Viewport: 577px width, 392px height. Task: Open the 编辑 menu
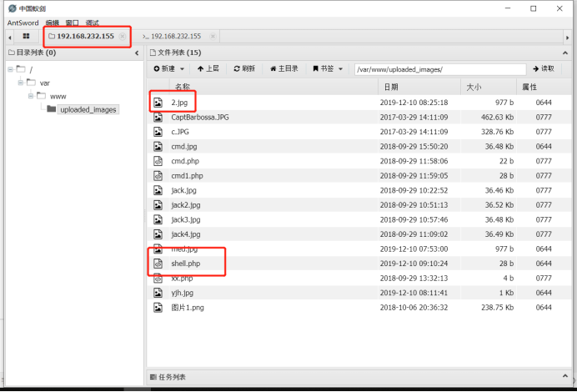click(53, 23)
